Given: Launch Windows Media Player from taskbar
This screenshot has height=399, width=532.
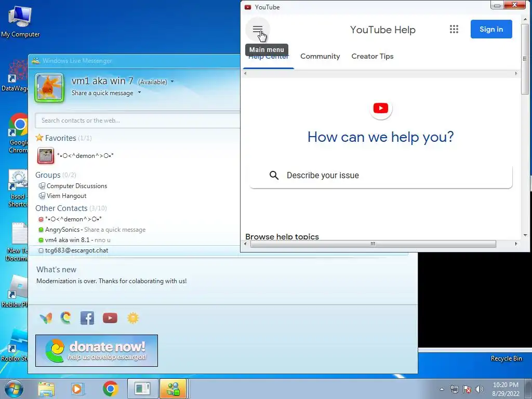Looking at the screenshot, I should click(78, 389).
